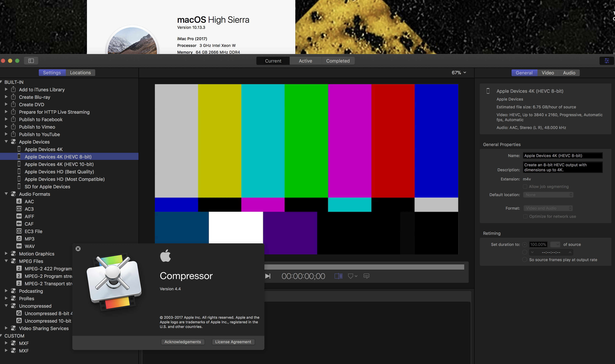Check Optimize for network use
Viewport: 615px width, 364px height.
tap(525, 217)
